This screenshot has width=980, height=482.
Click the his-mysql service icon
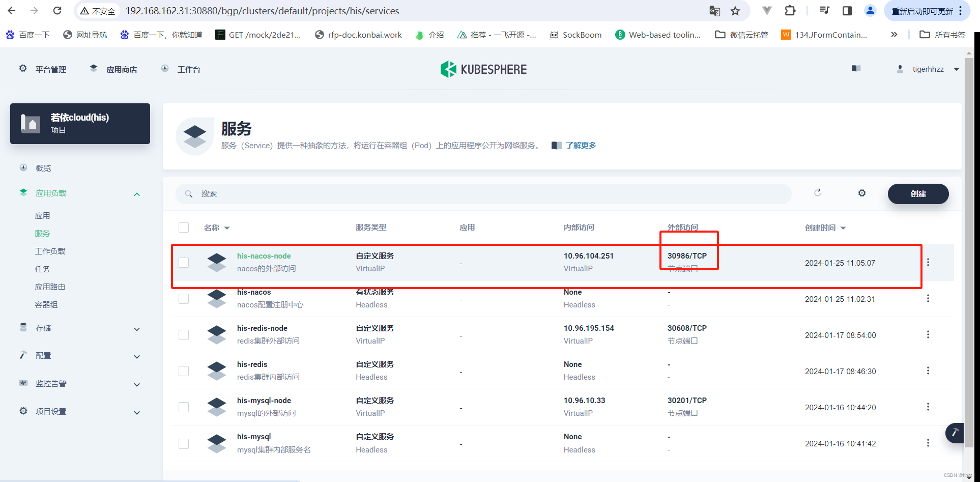(217, 443)
